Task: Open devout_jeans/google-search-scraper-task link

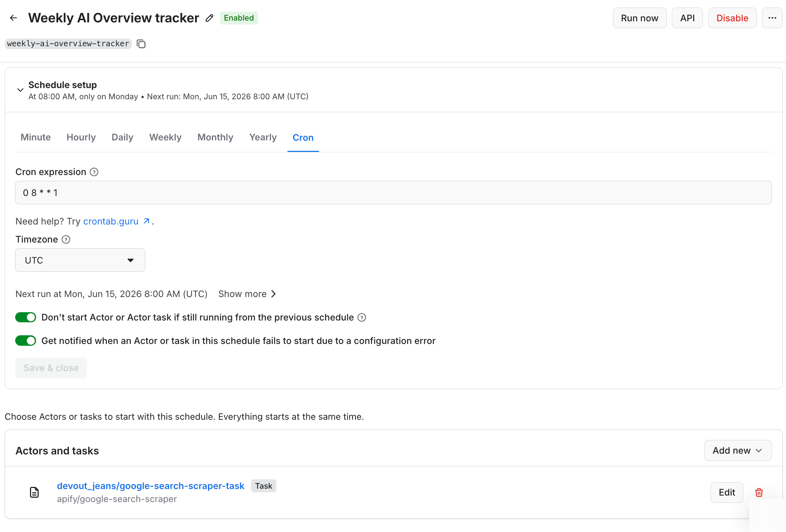Action: coord(151,486)
